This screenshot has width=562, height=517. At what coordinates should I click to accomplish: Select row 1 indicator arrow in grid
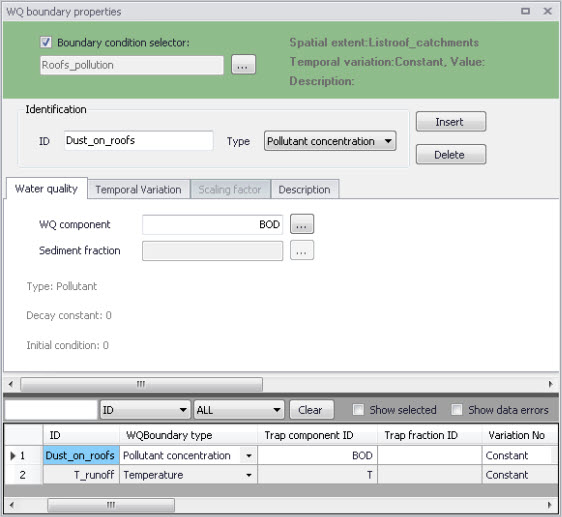(13, 456)
